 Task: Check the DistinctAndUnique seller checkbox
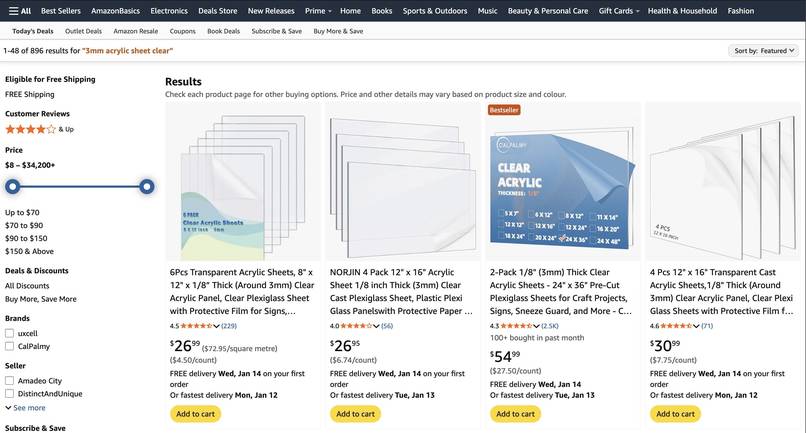point(9,394)
